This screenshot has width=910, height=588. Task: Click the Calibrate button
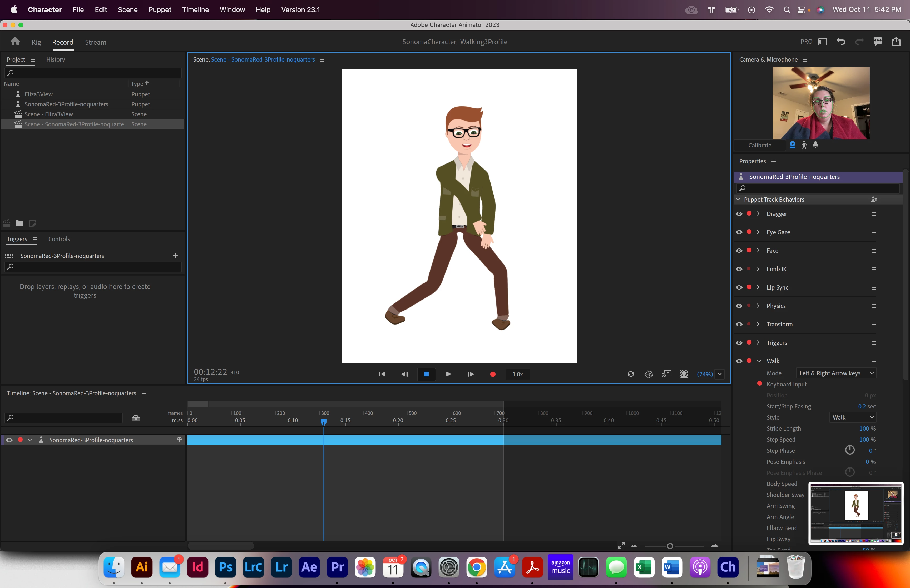(760, 146)
